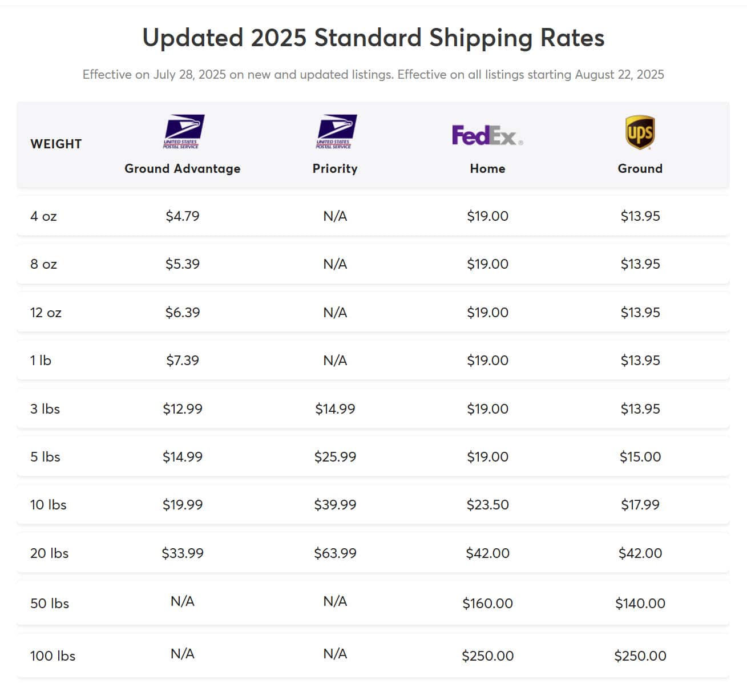Click the 100 lbs row label
Screen dimensions: 747x700
[x=53, y=656]
